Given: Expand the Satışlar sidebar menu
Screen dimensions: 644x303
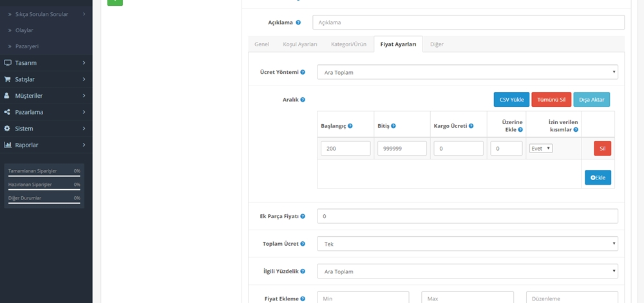Looking at the screenshot, I should pos(46,79).
